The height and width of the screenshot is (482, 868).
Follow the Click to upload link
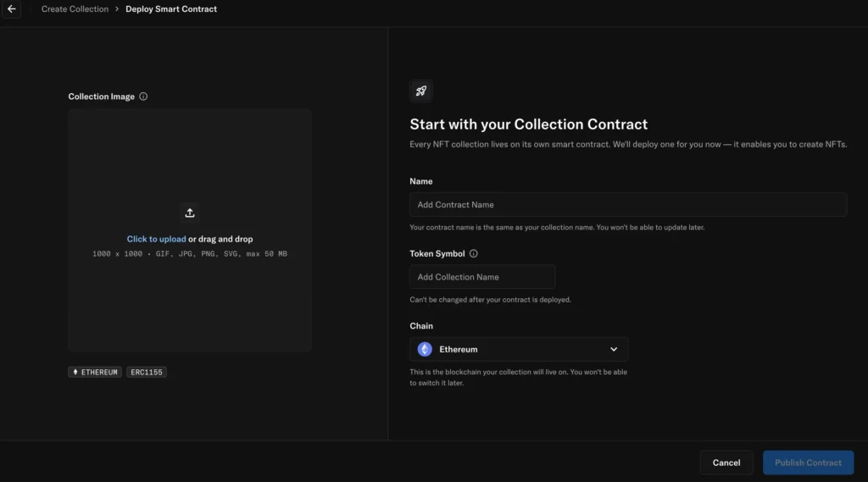click(156, 239)
